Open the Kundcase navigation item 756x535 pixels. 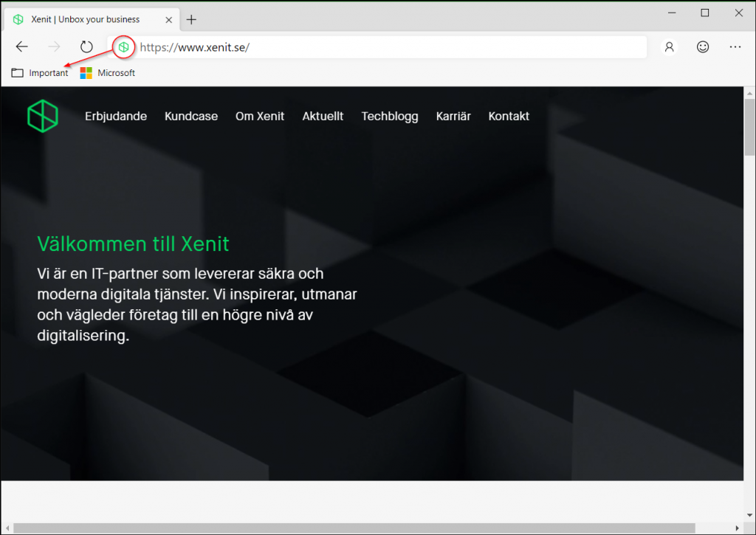190,116
